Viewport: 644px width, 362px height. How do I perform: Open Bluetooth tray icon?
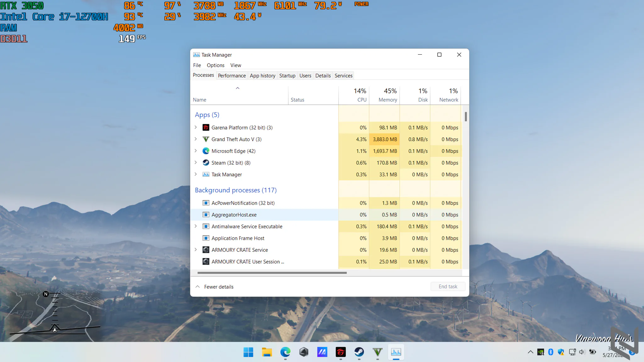[551, 352]
